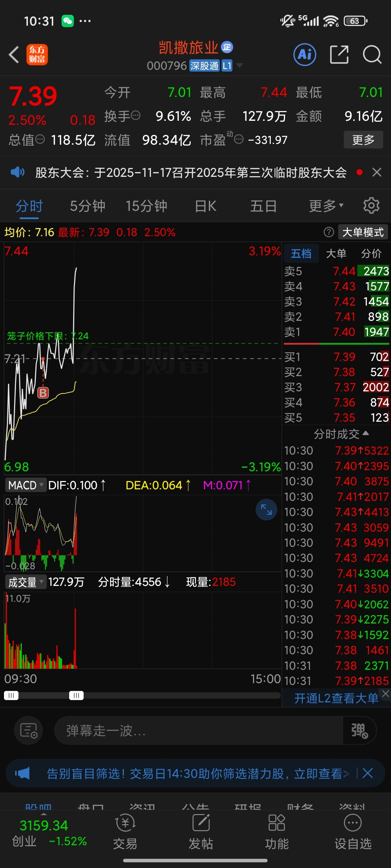Tap the speaker announcement icon
Viewport: 391px width, 868px height.
point(17,172)
